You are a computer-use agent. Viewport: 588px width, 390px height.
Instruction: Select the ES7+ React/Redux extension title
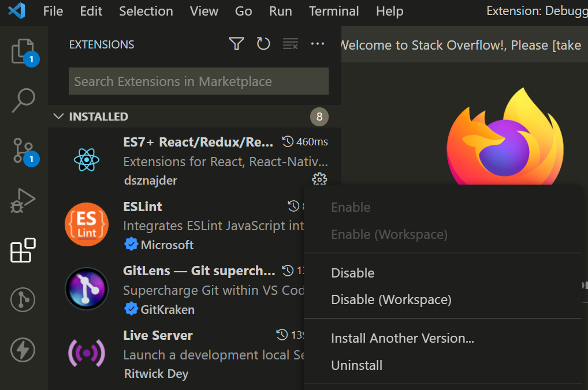198,142
